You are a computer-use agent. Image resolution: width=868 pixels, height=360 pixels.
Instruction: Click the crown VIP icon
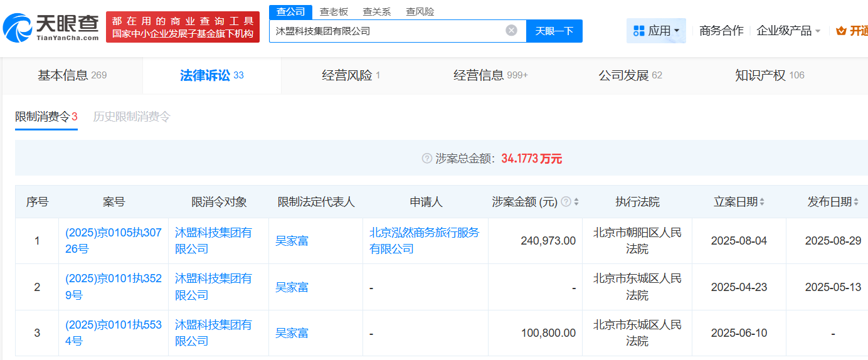click(x=841, y=31)
